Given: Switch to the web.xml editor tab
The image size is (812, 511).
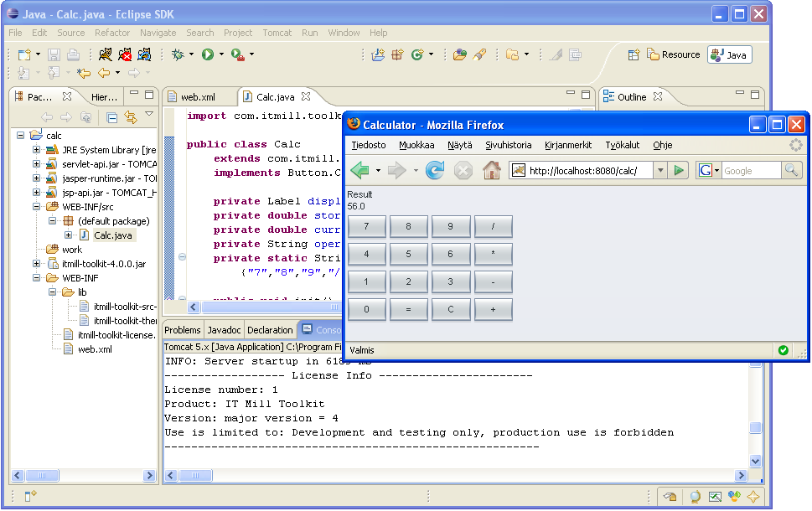Looking at the screenshot, I should 198,97.
